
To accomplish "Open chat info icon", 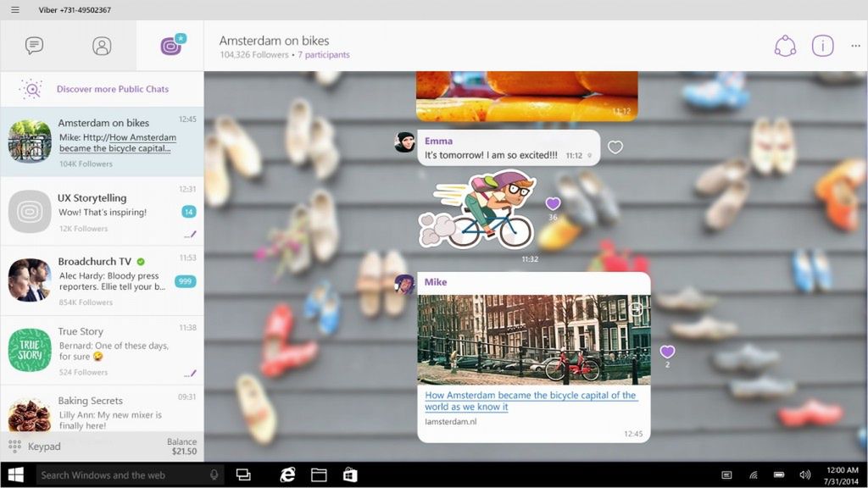I will pyautogui.click(x=822, y=46).
